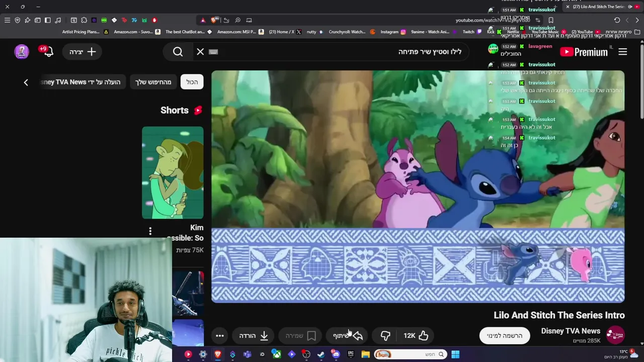Open File Explorer from the taskbar
This screenshot has width=644, height=362.
click(x=365, y=354)
